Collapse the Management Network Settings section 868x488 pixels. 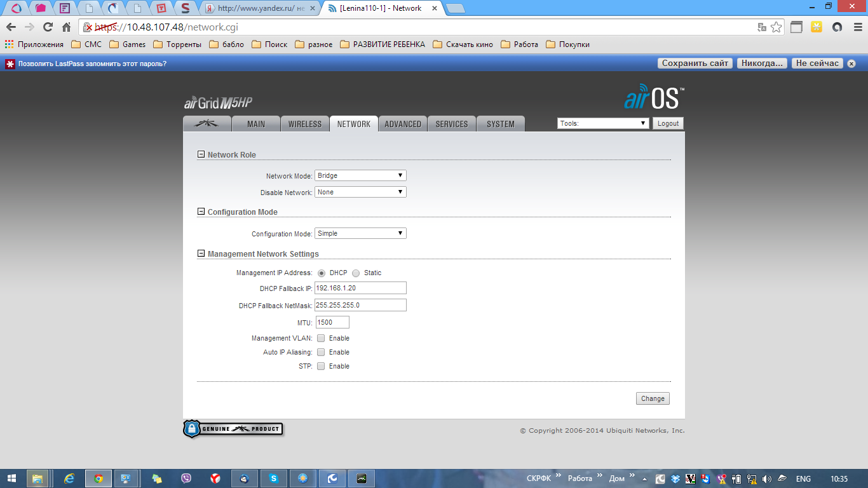coord(201,254)
